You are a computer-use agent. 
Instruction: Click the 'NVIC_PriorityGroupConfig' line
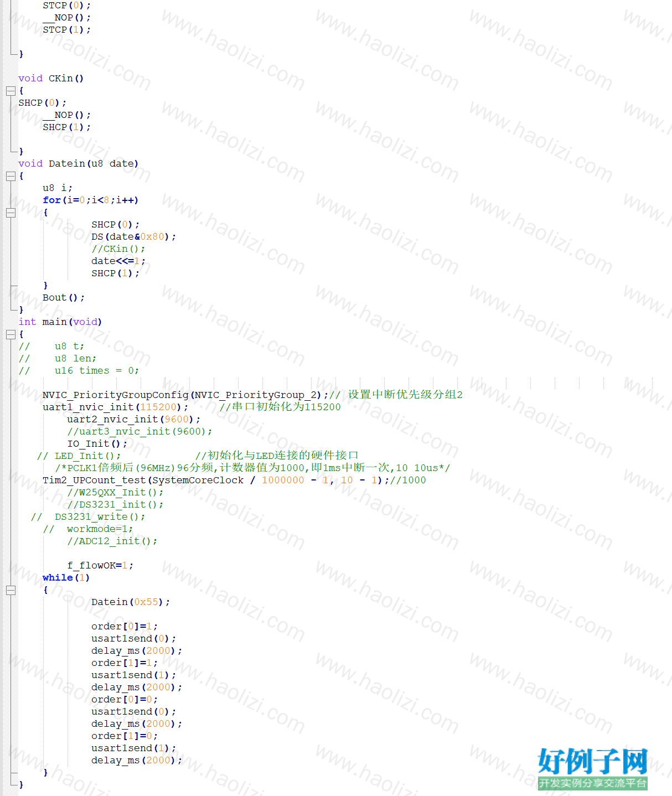252,395
